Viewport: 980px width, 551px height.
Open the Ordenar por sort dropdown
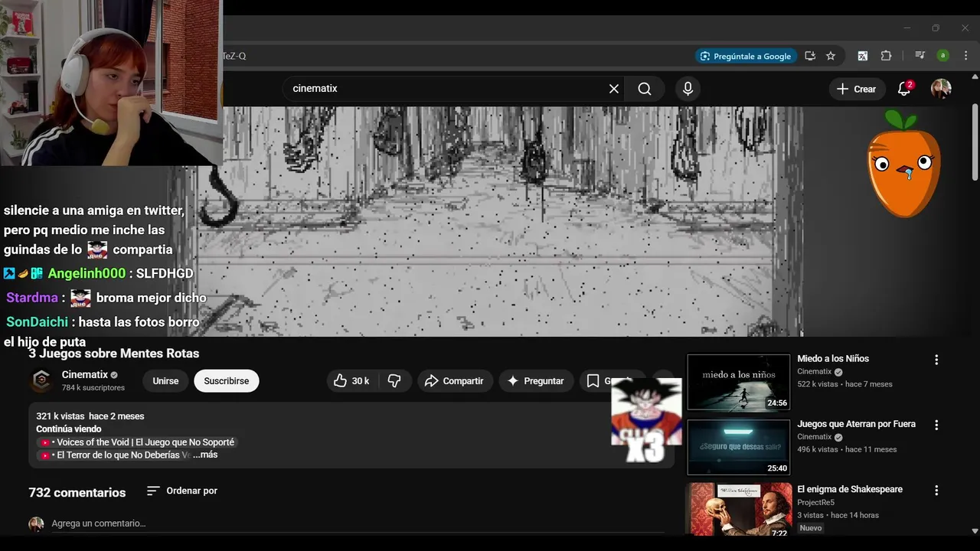click(182, 491)
